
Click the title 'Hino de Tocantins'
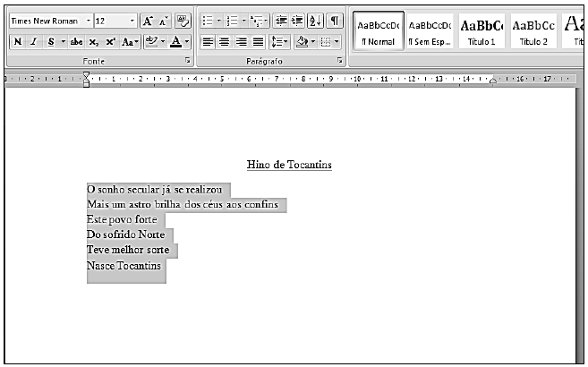pyautogui.click(x=289, y=165)
